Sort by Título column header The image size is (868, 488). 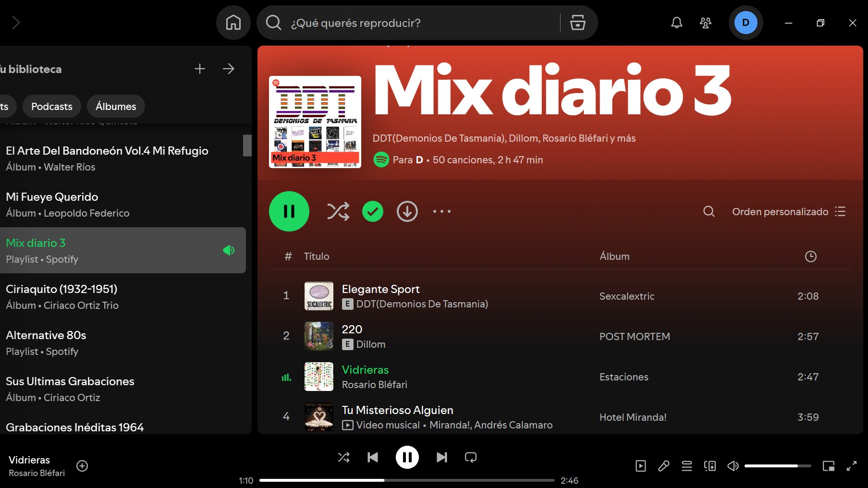[317, 256]
